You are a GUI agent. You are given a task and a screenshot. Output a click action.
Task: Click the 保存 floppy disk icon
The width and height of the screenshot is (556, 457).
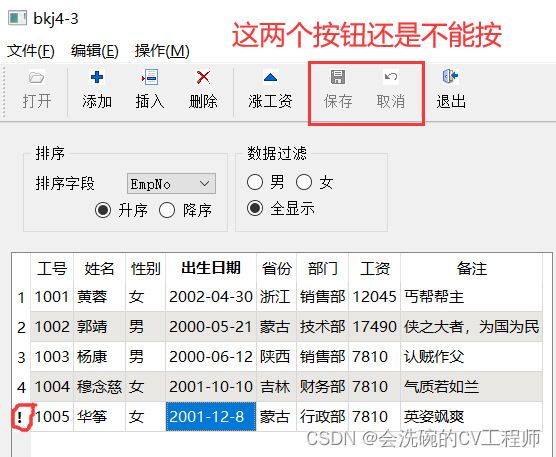coord(338,77)
